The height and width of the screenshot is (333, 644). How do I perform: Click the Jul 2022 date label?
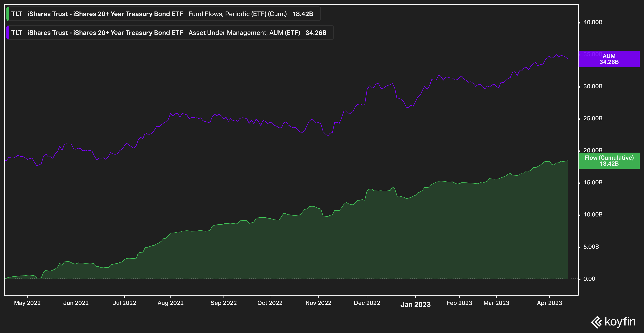point(124,303)
